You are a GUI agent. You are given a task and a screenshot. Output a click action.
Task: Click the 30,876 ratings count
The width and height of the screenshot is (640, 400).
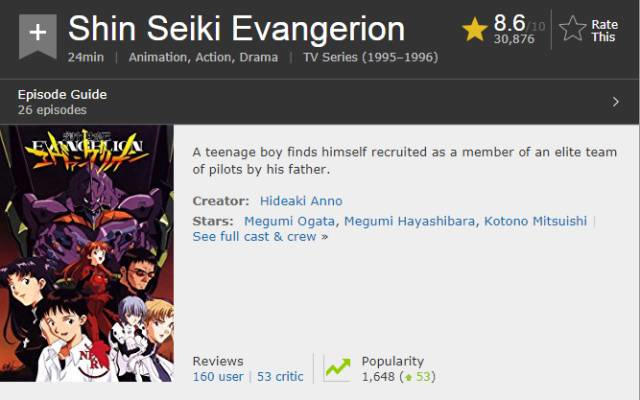point(514,40)
